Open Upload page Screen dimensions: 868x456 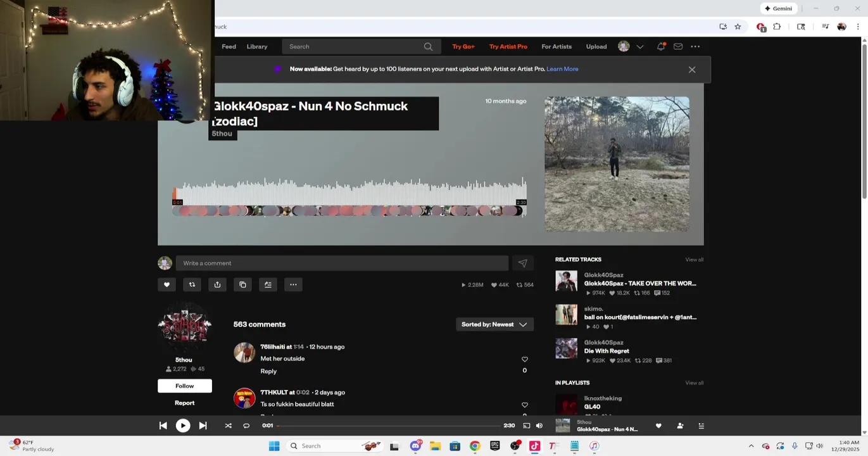pos(596,46)
